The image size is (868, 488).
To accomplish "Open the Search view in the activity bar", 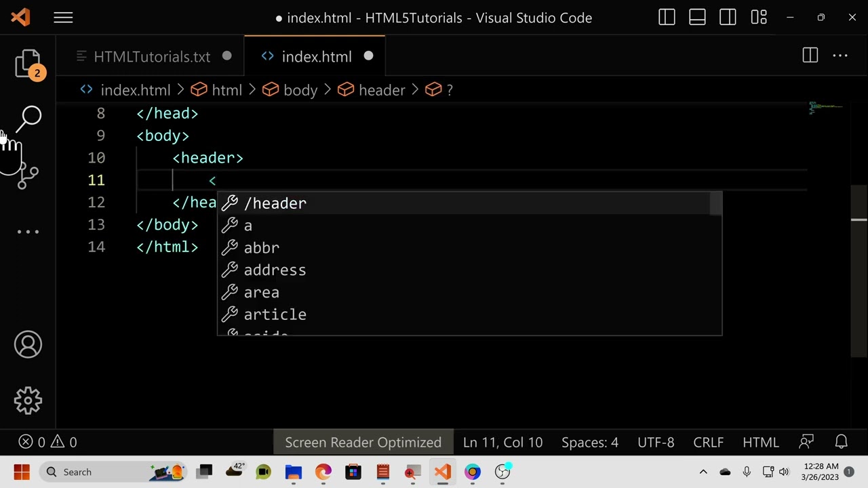I will [x=29, y=118].
